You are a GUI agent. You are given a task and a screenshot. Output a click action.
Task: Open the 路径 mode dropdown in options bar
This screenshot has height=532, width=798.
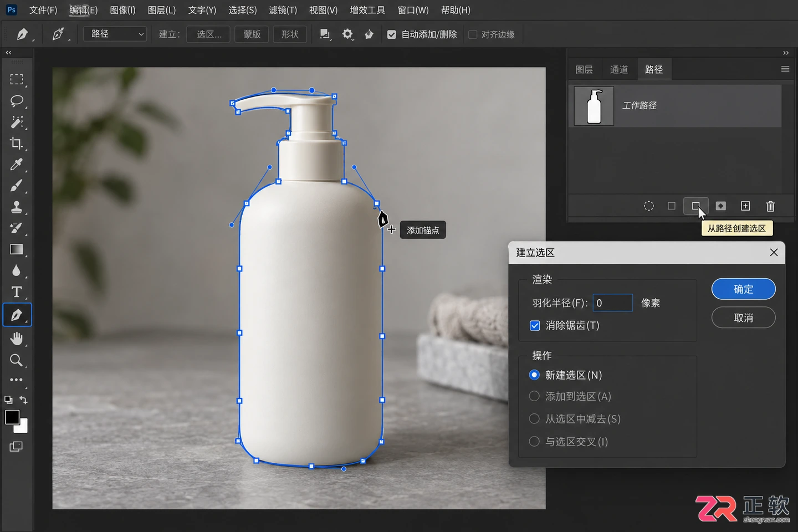[x=115, y=34]
